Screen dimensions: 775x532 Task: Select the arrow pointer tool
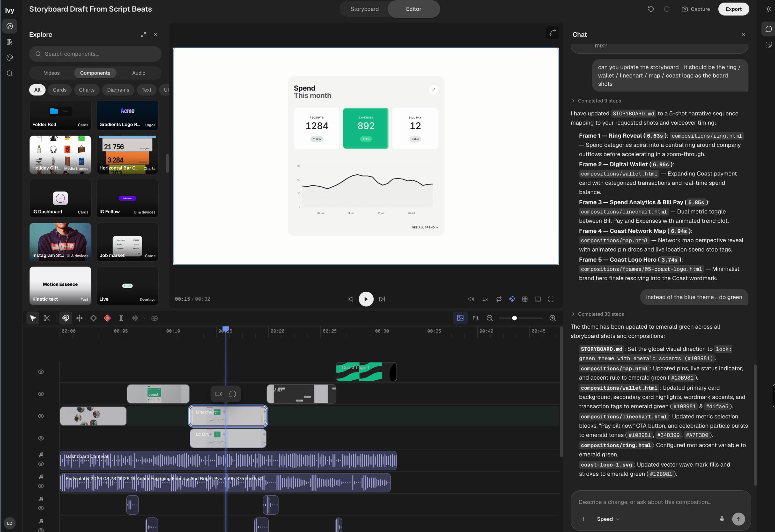[33, 318]
